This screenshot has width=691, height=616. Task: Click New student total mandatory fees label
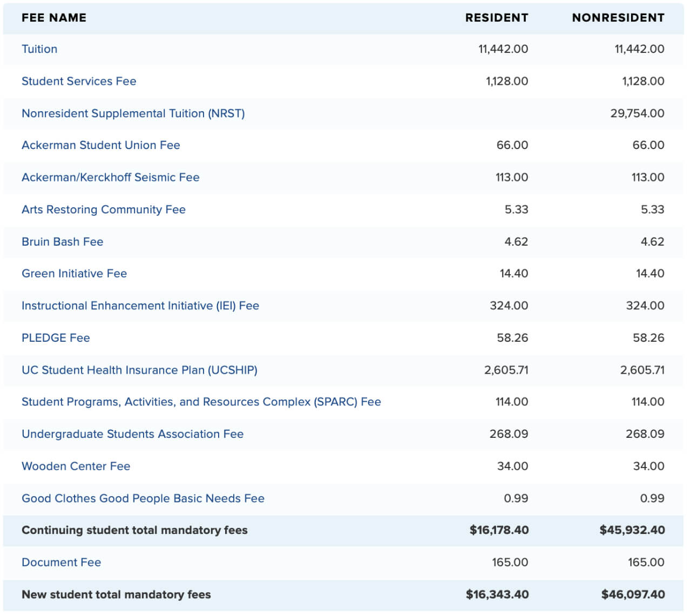pyautogui.click(x=116, y=594)
